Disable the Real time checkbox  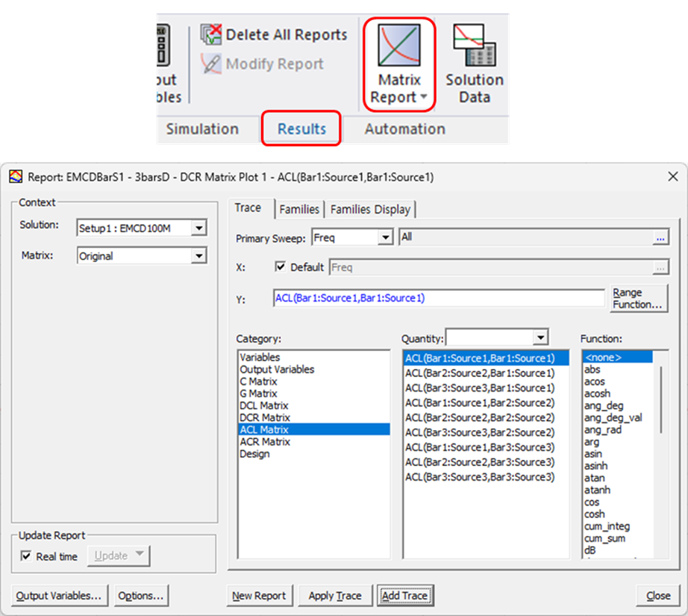(27, 556)
